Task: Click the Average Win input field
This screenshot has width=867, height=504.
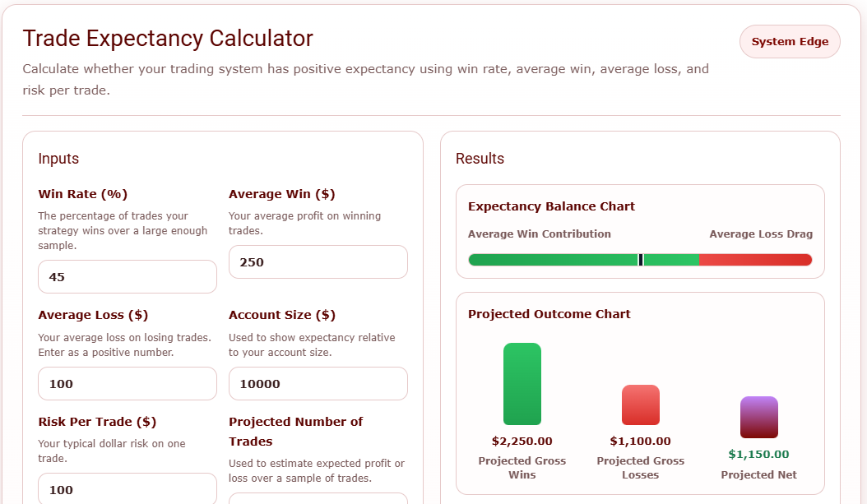Action: pyautogui.click(x=318, y=262)
